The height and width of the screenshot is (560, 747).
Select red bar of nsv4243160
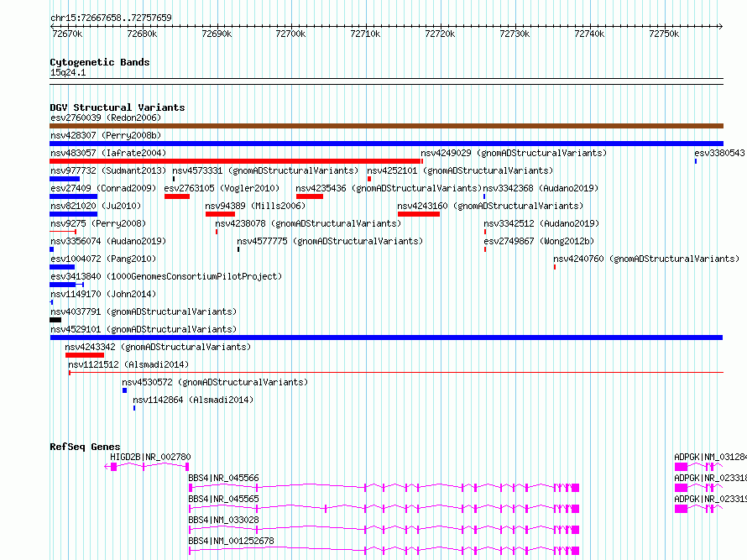(x=419, y=214)
